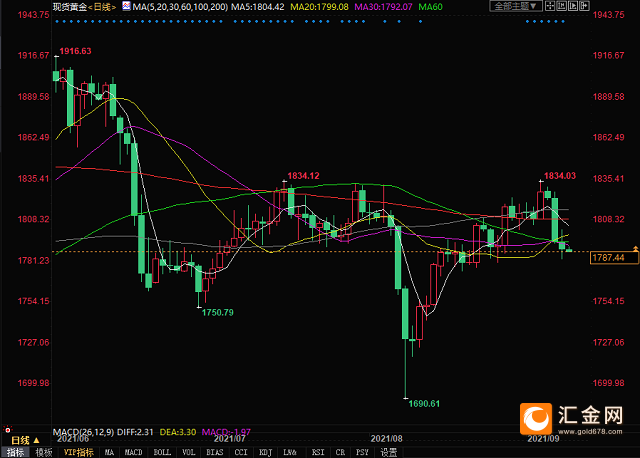640x458 pixels.
Task: Click the MACD(26,12,9) indicator label
Action: click(x=84, y=432)
